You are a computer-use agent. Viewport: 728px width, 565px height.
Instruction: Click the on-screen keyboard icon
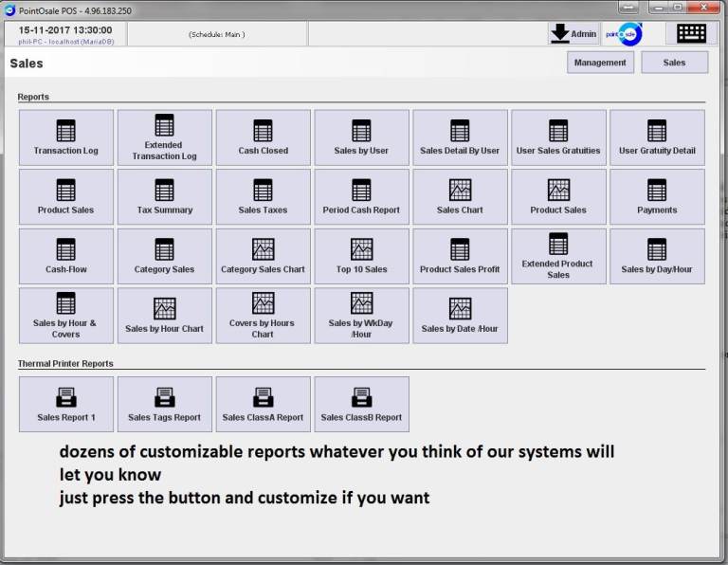click(691, 33)
